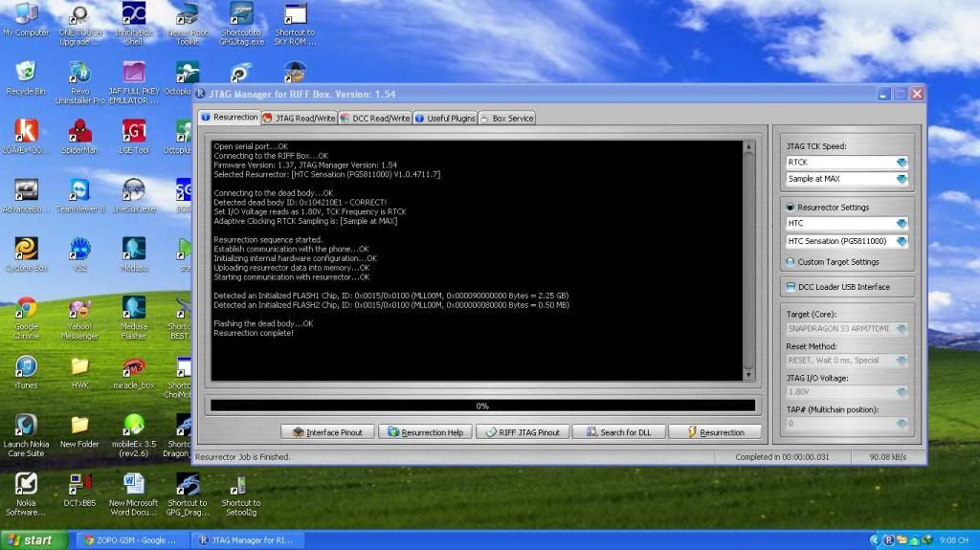Open the My Computer desktop icon
This screenshot has width=980, height=550.
click(26, 21)
